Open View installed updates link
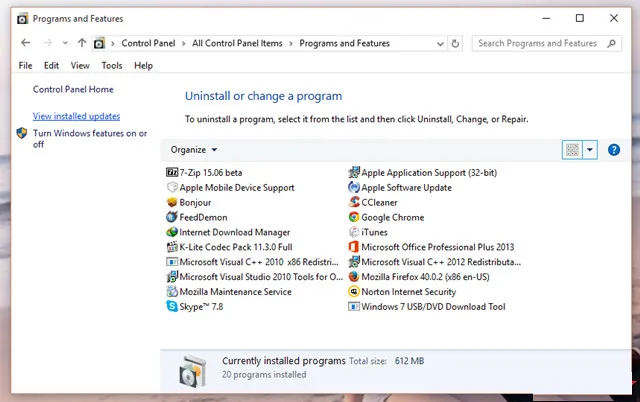Viewport: 640px width, 402px height. (76, 116)
